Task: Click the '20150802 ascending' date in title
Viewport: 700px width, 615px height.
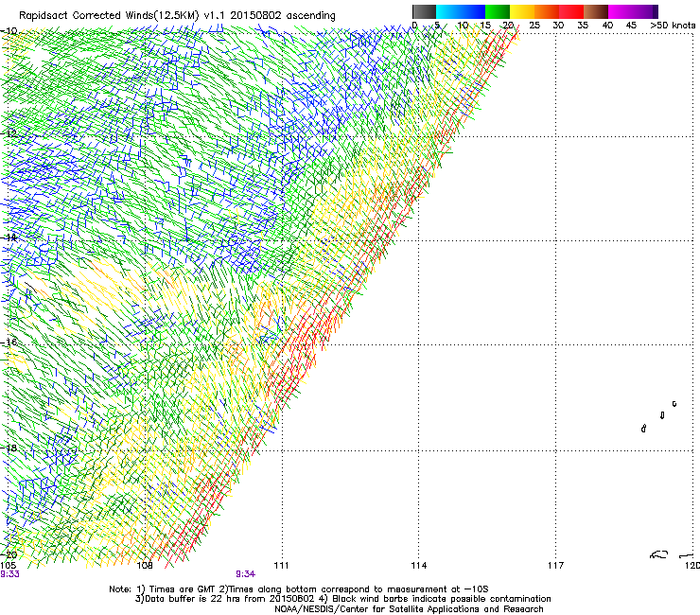Action: tap(283, 15)
